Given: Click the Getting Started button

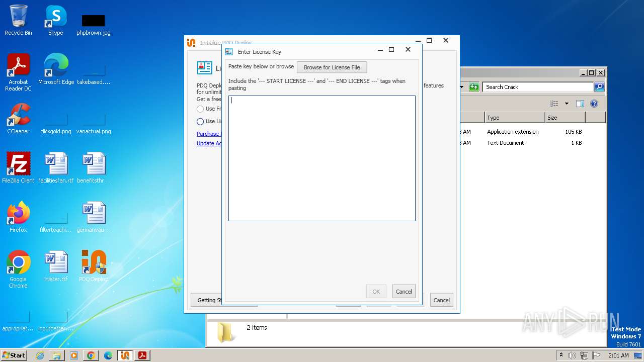Looking at the screenshot, I should point(207,300).
